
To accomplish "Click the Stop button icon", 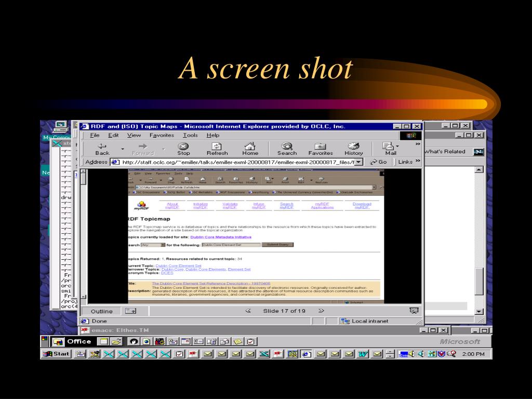I will coord(183,146).
